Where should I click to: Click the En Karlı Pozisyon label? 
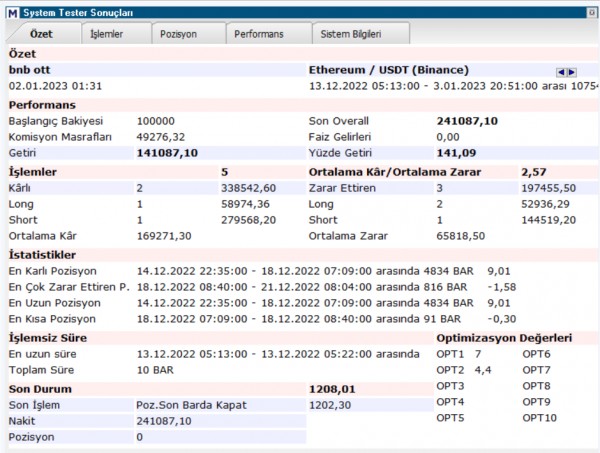pos(52,271)
